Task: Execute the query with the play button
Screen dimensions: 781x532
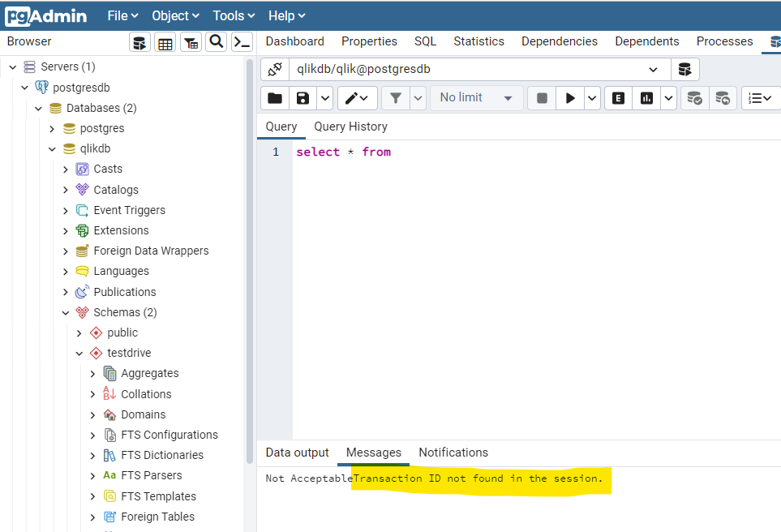Action: pos(570,98)
